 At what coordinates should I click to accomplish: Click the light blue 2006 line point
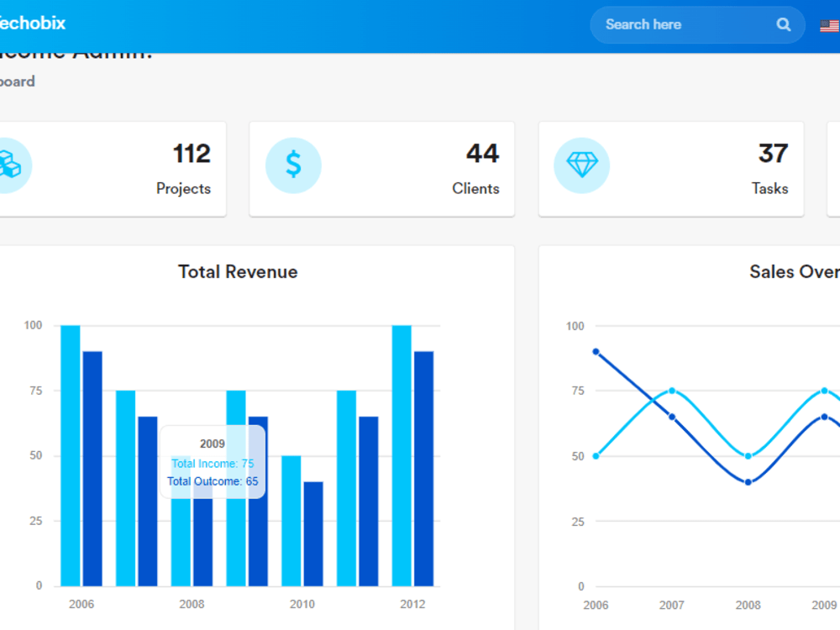pos(596,456)
